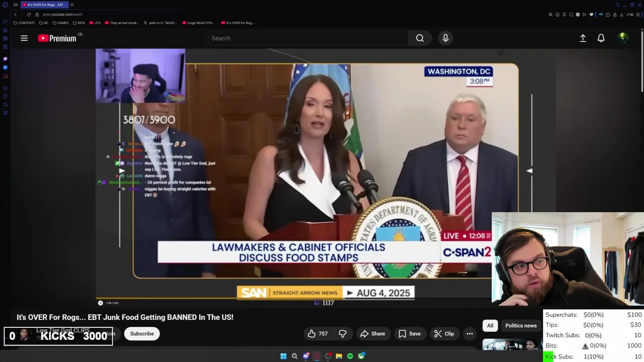The image size is (644, 362).
Task: Open Instagram in the browser sidebar
Action: tap(5, 76)
